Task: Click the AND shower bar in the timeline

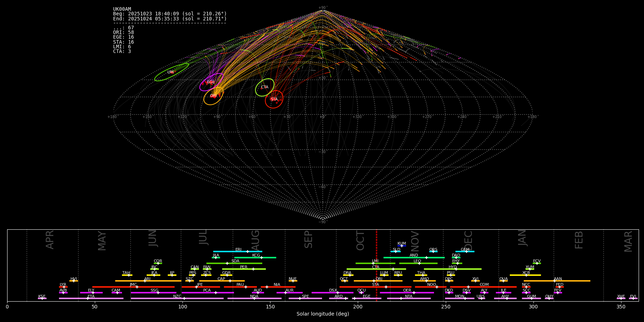Action: tap(414, 257)
